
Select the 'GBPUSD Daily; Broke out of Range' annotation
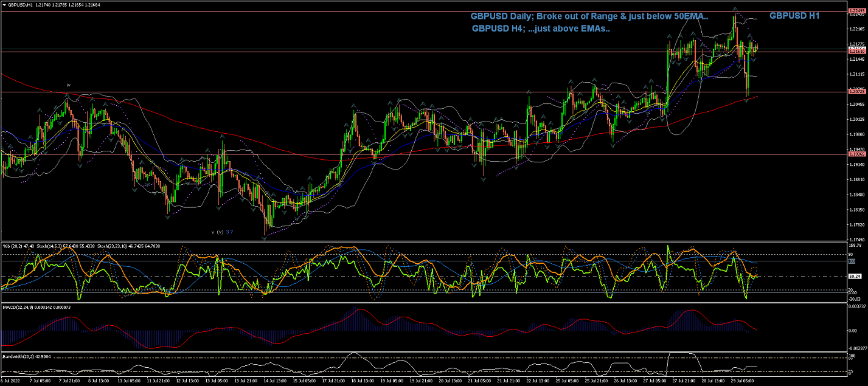tap(589, 16)
